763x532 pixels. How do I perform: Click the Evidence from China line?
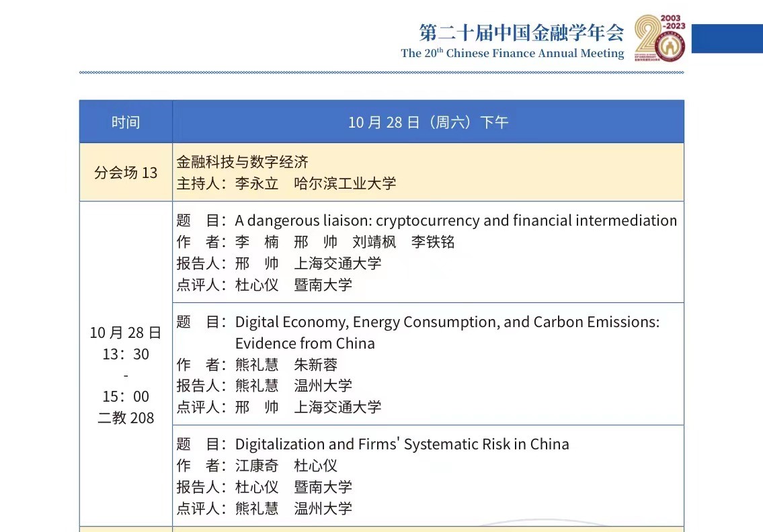305,343
